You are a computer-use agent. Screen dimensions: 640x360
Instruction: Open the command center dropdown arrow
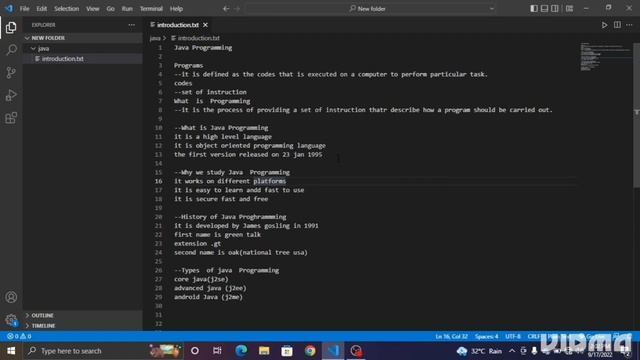(x=491, y=9)
